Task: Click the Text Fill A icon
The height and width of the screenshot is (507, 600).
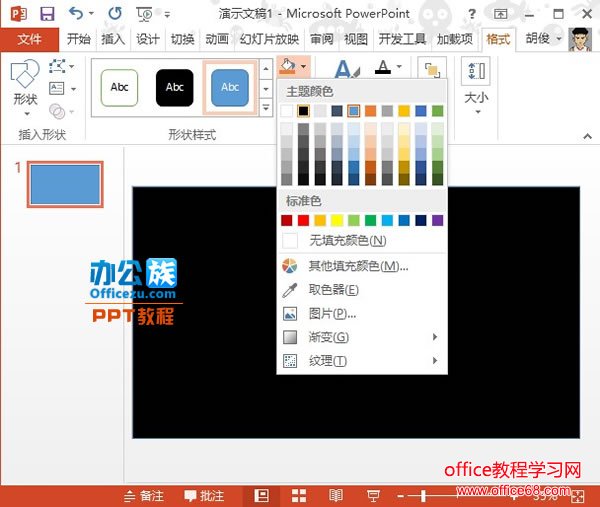Action: [x=383, y=67]
